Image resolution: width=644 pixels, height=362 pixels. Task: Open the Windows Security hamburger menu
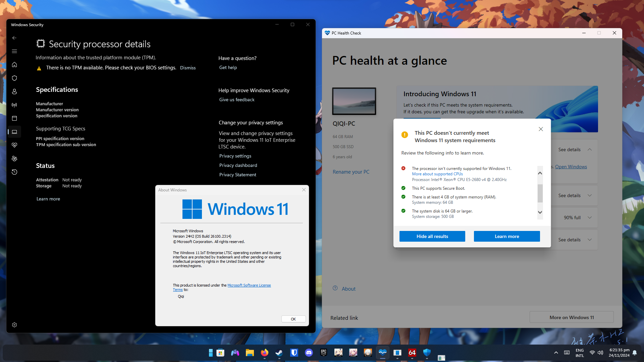coord(14,51)
